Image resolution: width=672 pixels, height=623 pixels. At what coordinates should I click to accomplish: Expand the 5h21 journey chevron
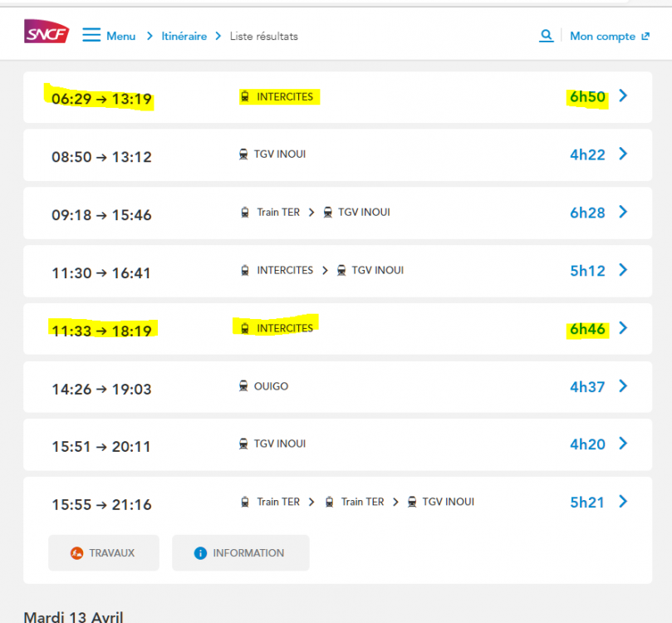[x=623, y=502]
